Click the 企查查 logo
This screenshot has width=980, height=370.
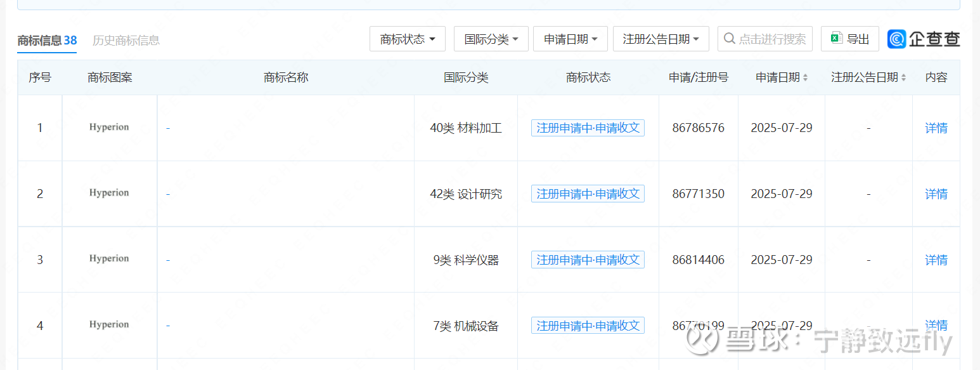(924, 39)
